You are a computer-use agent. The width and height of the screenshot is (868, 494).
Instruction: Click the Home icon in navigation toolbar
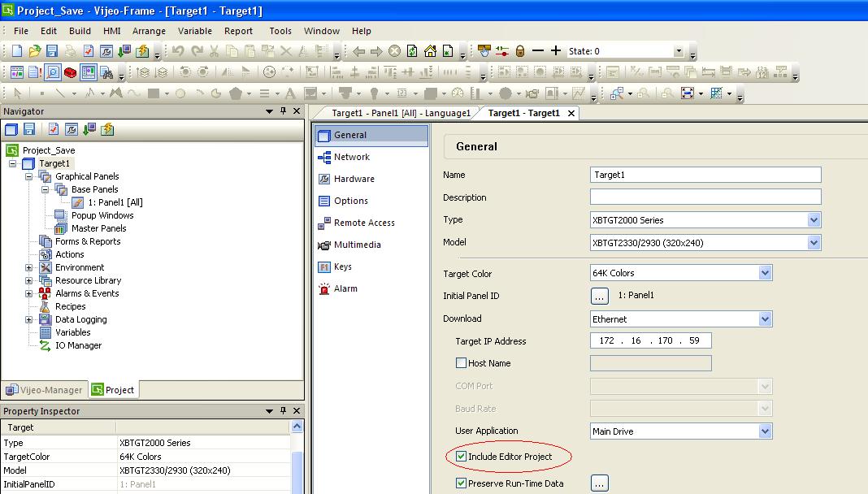[x=430, y=51]
